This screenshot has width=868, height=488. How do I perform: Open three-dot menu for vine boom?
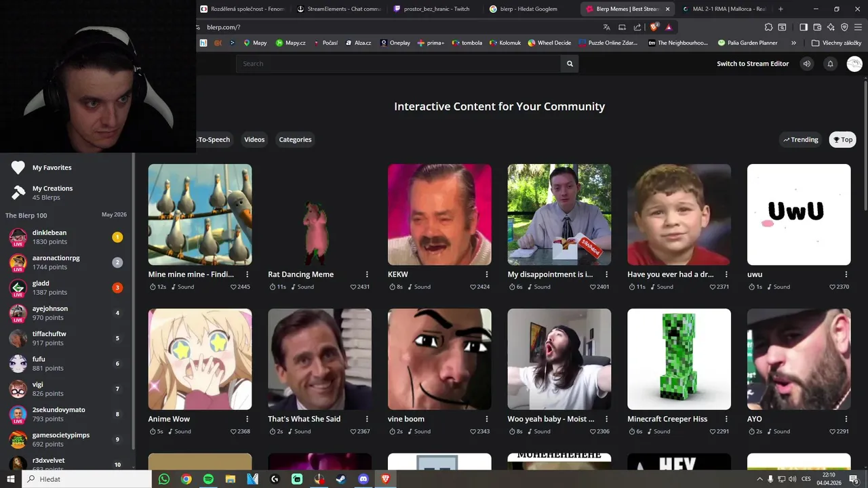(x=487, y=419)
